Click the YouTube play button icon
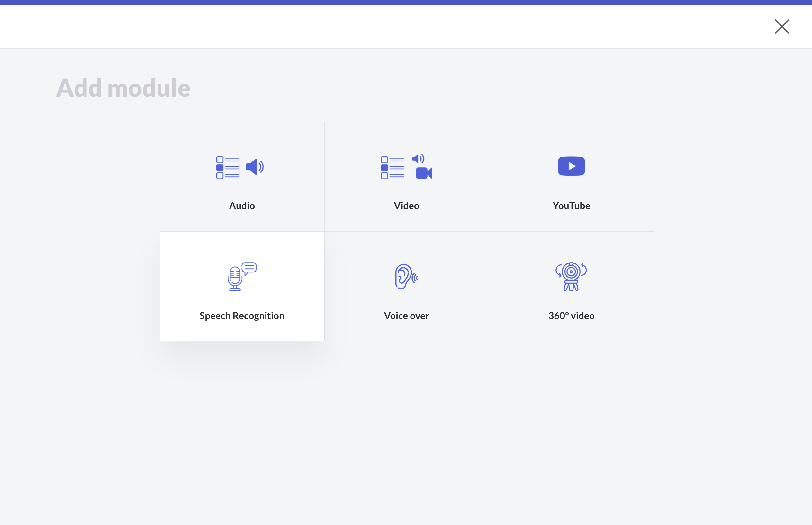 click(571, 166)
